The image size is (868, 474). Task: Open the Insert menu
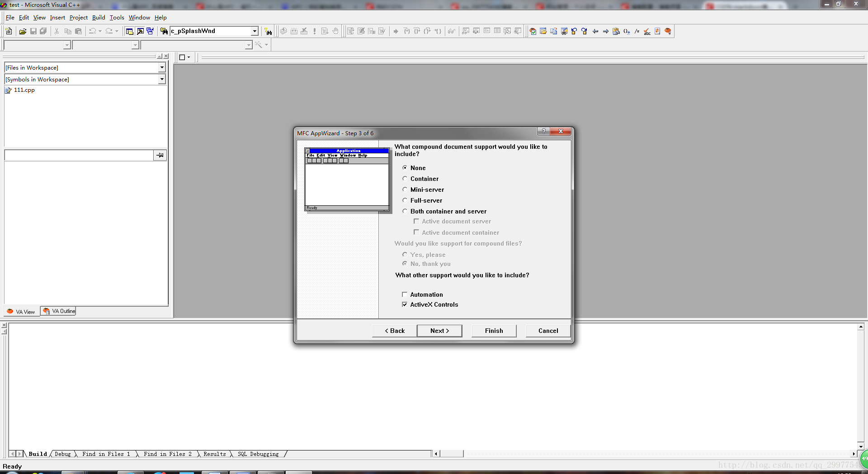tap(57, 17)
